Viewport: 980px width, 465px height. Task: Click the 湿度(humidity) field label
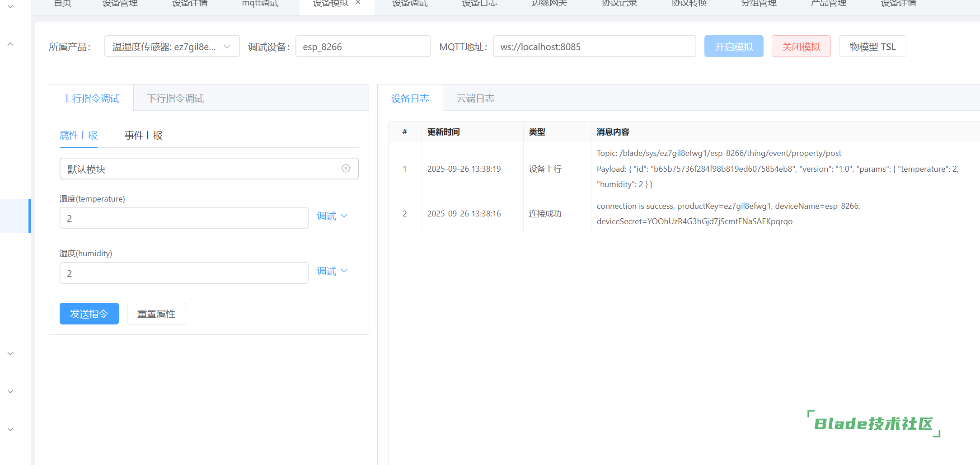pyautogui.click(x=86, y=254)
